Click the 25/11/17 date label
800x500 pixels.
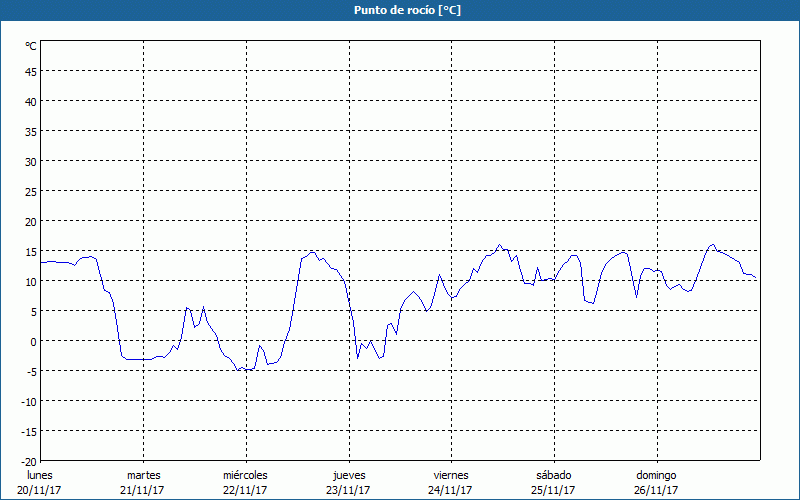[x=553, y=490]
